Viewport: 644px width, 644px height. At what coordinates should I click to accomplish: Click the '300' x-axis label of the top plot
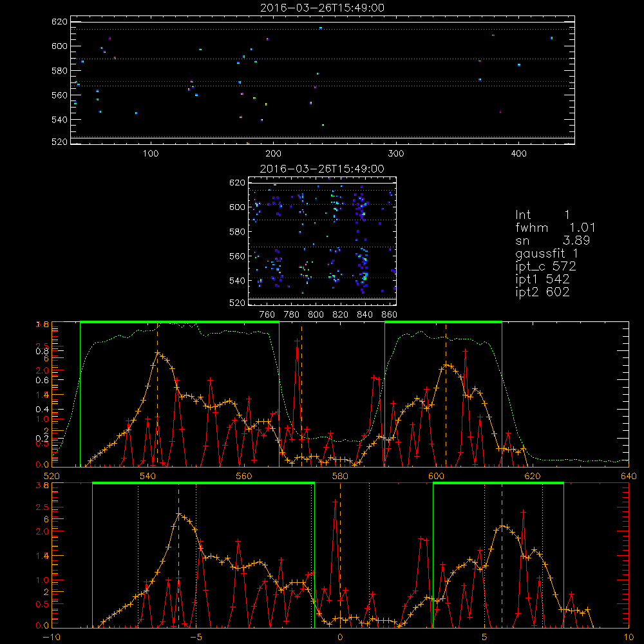point(396,154)
